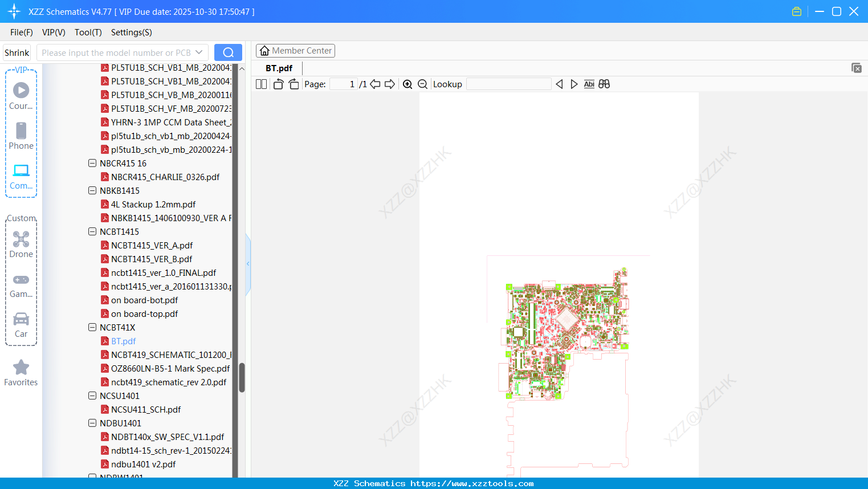
Task: Click the Page number input box
Action: 343,84
